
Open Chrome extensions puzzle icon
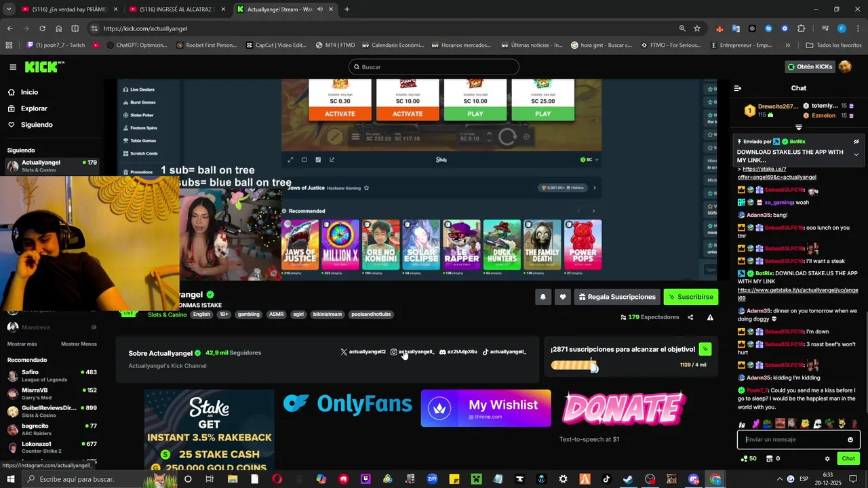click(801, 28)
